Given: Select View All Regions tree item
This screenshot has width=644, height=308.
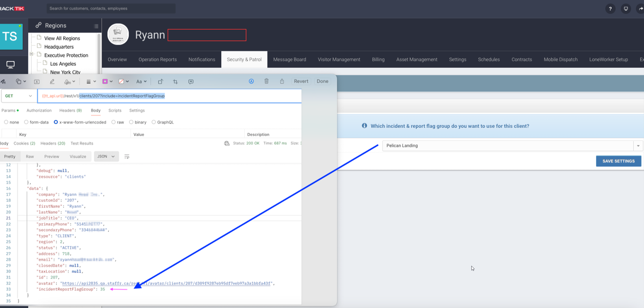Looking at the screenshot, I should point(62,38).
